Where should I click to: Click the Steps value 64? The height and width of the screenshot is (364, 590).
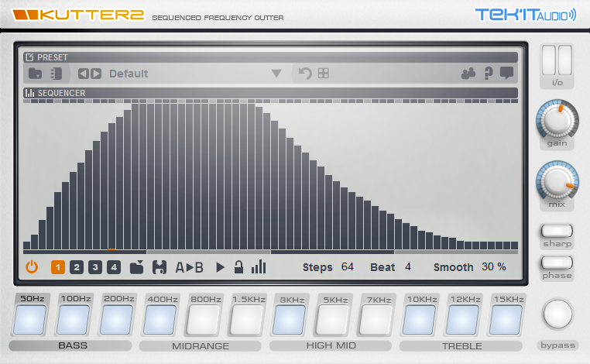tap(348, 267)
